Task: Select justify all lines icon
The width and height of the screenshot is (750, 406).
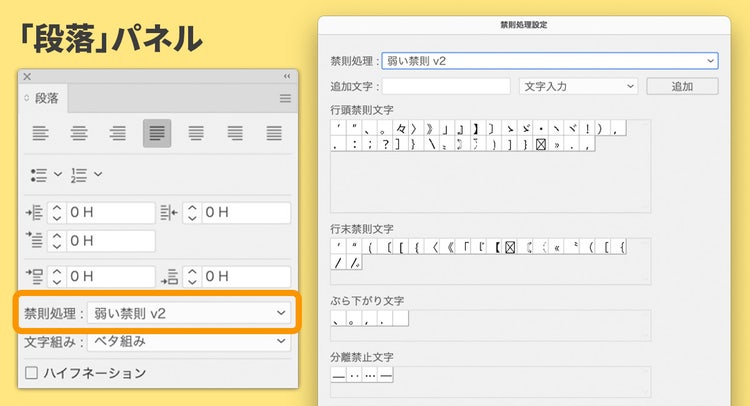Action: pos(274,133)
